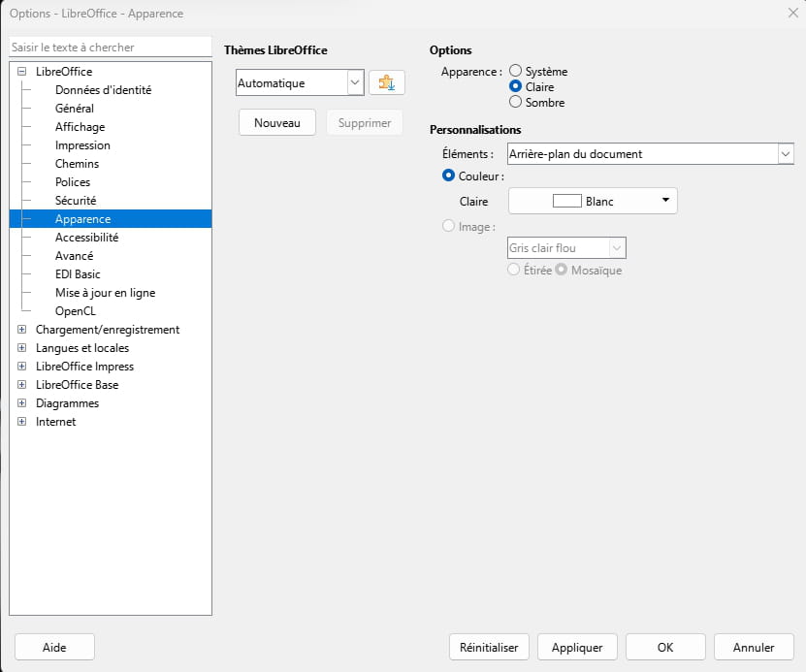Select the Système appearance radio button

[515, 71]
